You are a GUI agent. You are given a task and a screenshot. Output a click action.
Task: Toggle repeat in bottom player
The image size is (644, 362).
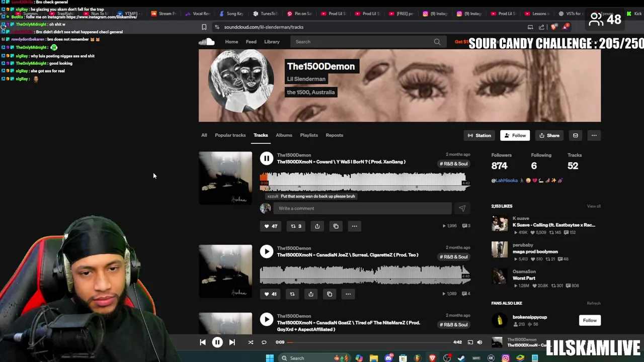click(x=264, y=342)
